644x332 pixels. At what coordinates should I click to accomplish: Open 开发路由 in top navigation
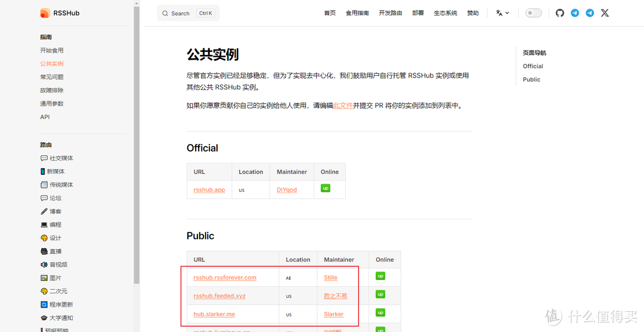390,13
